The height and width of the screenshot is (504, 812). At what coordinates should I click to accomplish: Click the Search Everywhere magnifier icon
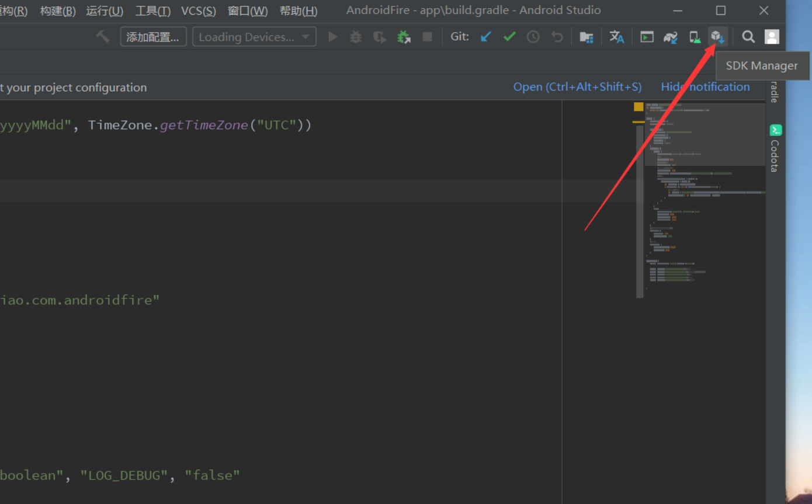coord(748,37)
